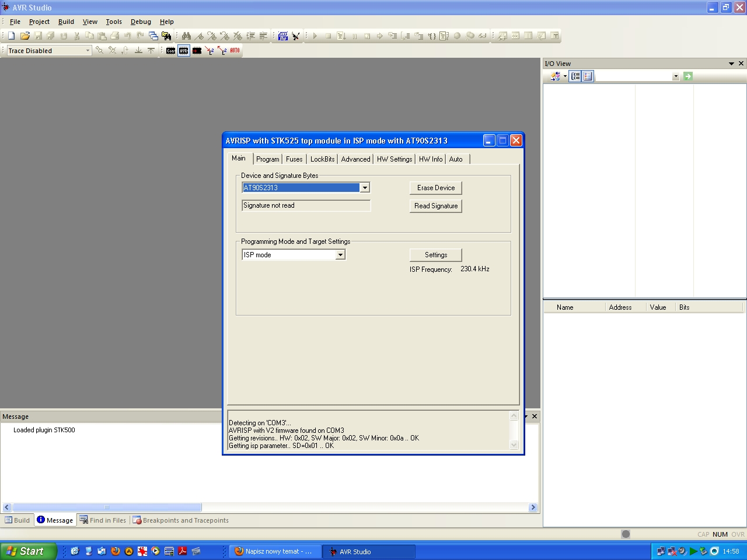The width and height of the screenshot is (747, 560).
Task: Open the File menu
Action: [15, 22]
